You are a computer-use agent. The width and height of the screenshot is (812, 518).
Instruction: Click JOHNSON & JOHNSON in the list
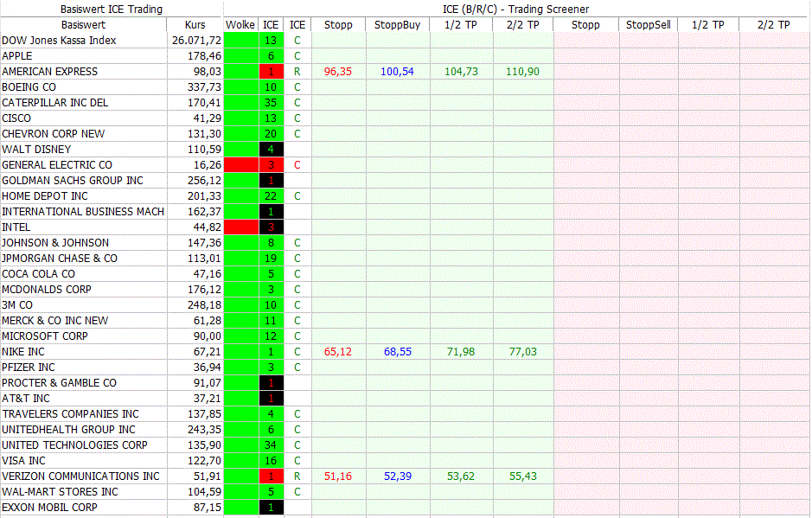55,242
